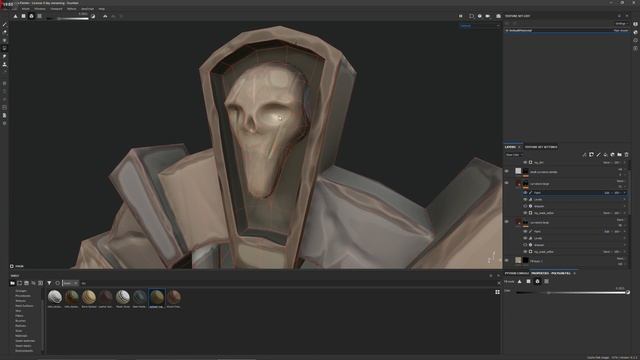This screenshot has height=360, width=640.
Task: Open viewport Material mode dropdown
Action: tap(480, 26)
